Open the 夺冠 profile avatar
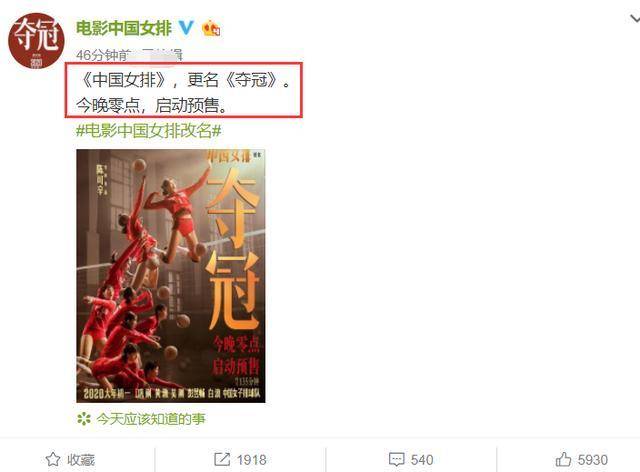 coord(36,41)
